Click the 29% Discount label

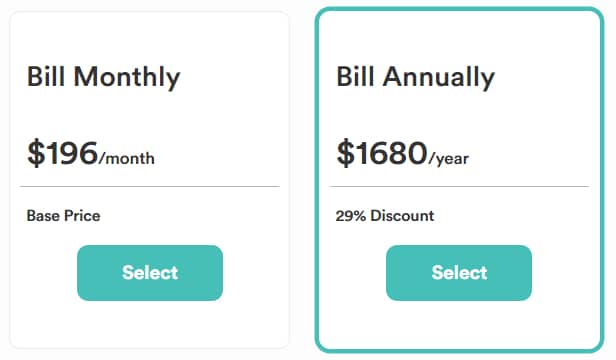[x=385, y=215]
